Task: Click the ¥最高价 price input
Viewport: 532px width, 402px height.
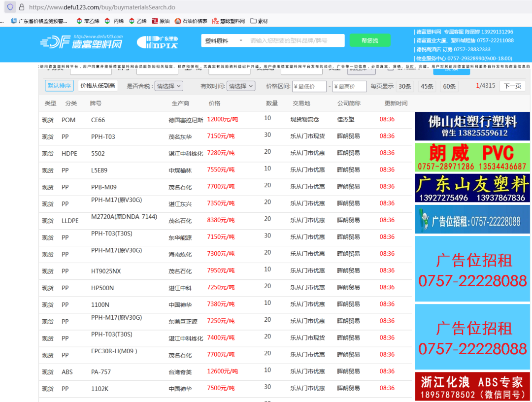Action: [349, 87]
